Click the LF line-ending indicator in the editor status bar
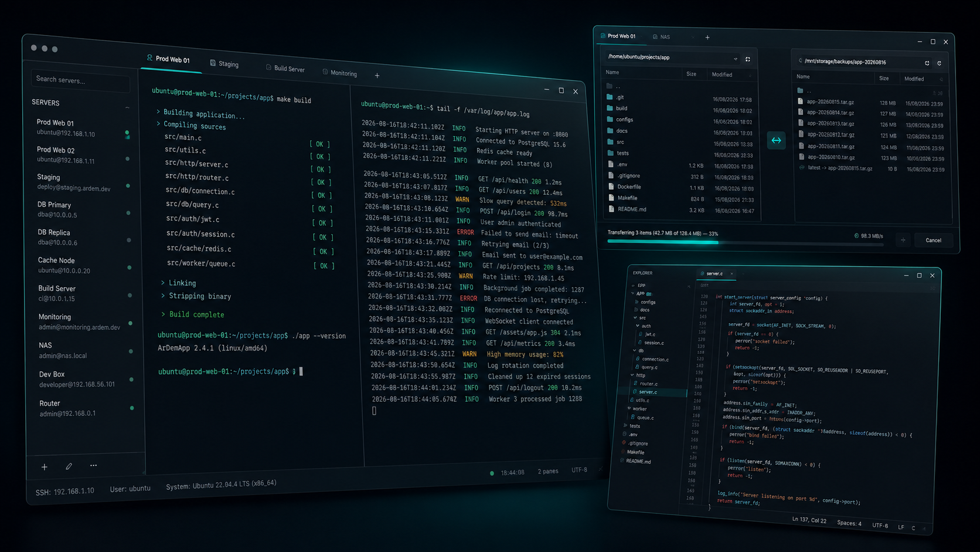The width and height of the screenshot is (980, 552). (x=901, y=527)
